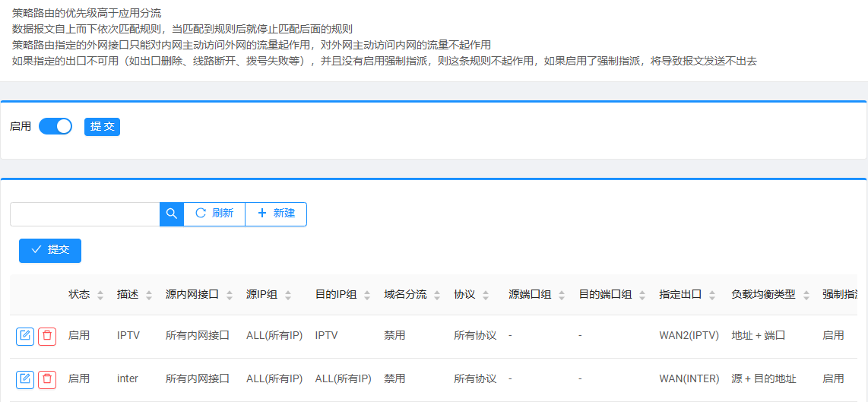Click 所有内网接口 cell in the inter row
The image size is (868, 402).
coord(198,378)
